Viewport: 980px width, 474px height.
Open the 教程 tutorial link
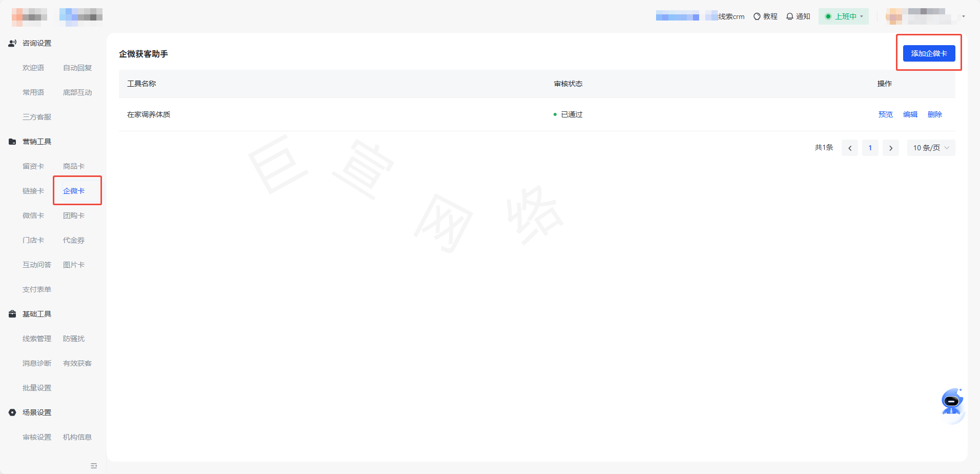pyautogui.click(x=765, y=16)
